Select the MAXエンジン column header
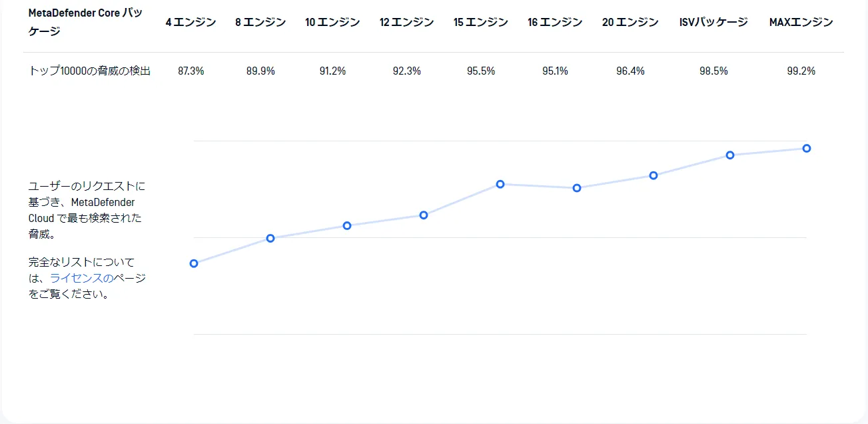Viewport: 868px width, 424px height. [x=801, y=22]
